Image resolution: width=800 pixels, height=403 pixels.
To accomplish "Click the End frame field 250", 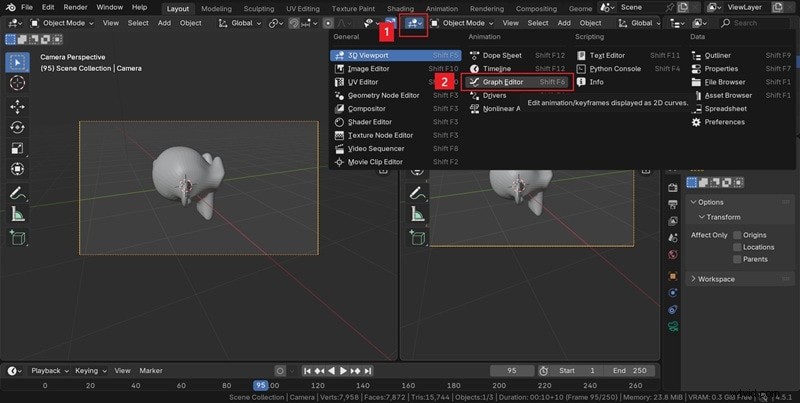I will point(630,371).
